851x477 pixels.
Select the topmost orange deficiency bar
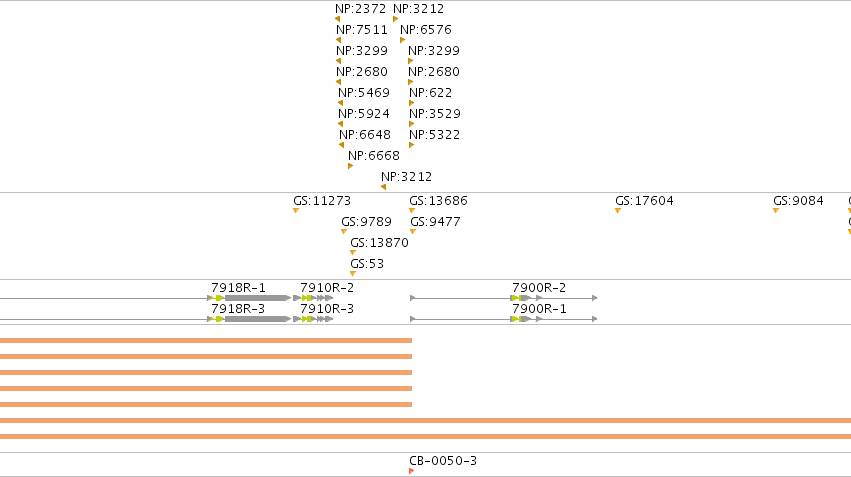point(206,341)
